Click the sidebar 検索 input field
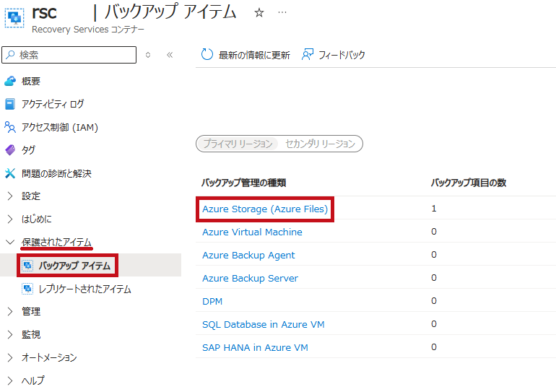This screenshot has width=556, height=392. [69, 55]
